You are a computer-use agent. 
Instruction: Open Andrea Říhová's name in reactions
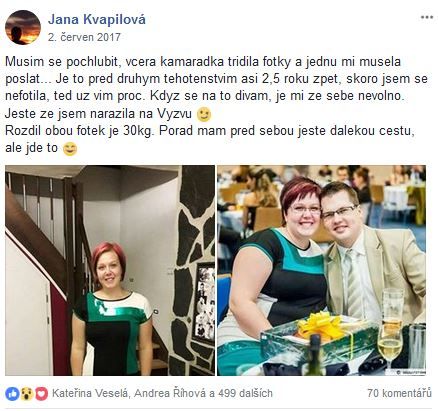170,393
